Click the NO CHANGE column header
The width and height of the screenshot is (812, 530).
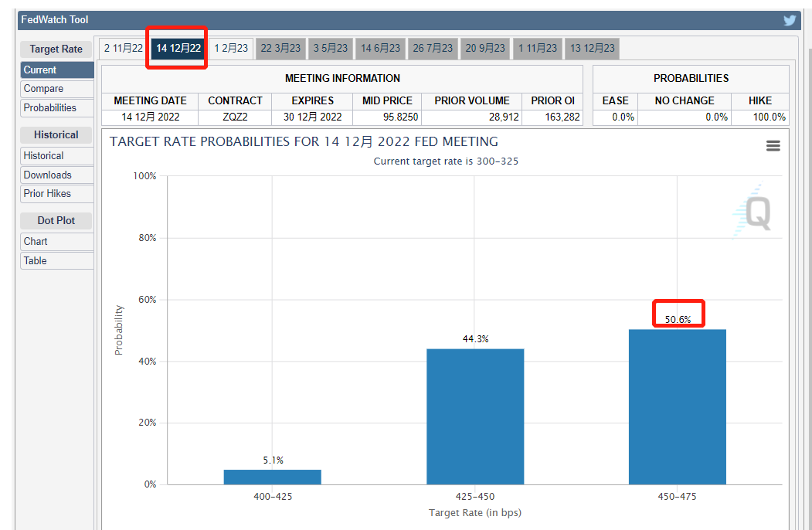point(684,101)
